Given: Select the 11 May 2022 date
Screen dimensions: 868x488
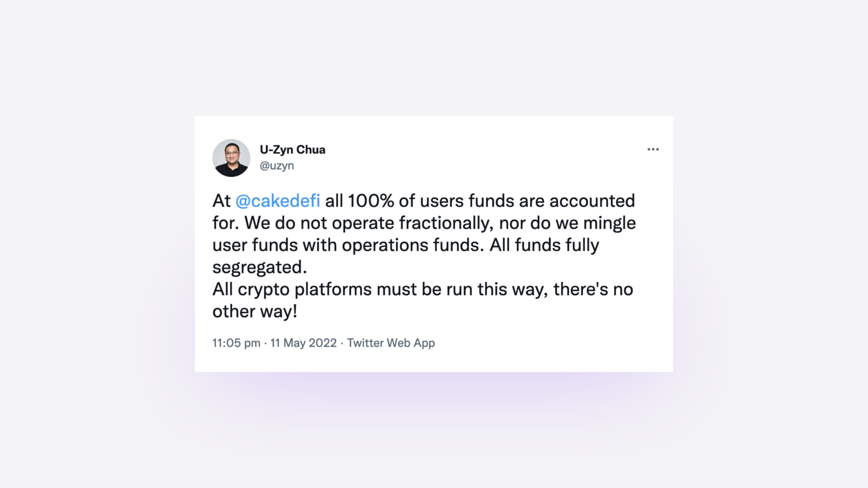Looking at the screenshot, I should (303, 343).
